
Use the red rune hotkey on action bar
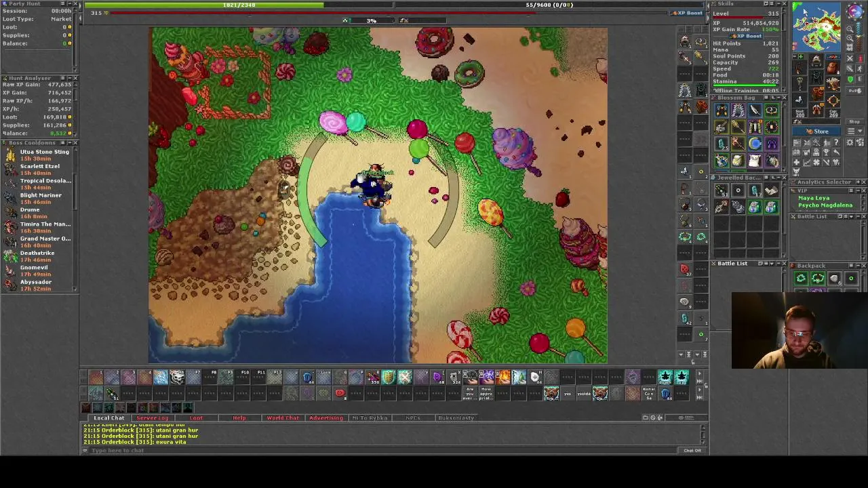coord(340,393)
